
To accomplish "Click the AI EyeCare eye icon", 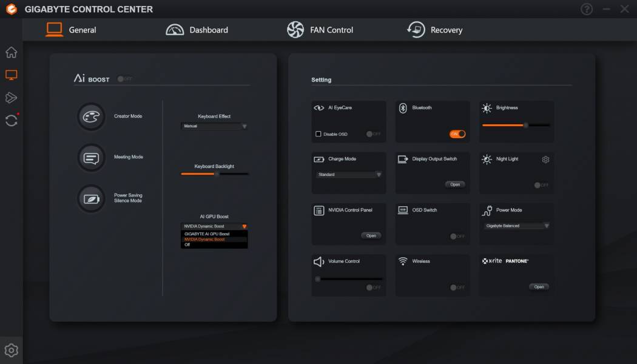I will click(x=319, y=108).
